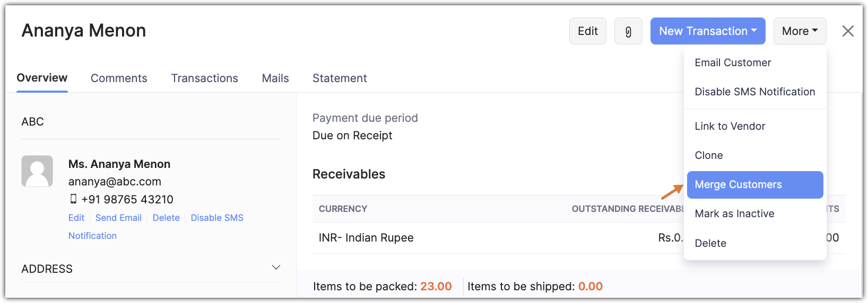Go to the Mails tab
The image size is (868, 303).
pos(275,78)
